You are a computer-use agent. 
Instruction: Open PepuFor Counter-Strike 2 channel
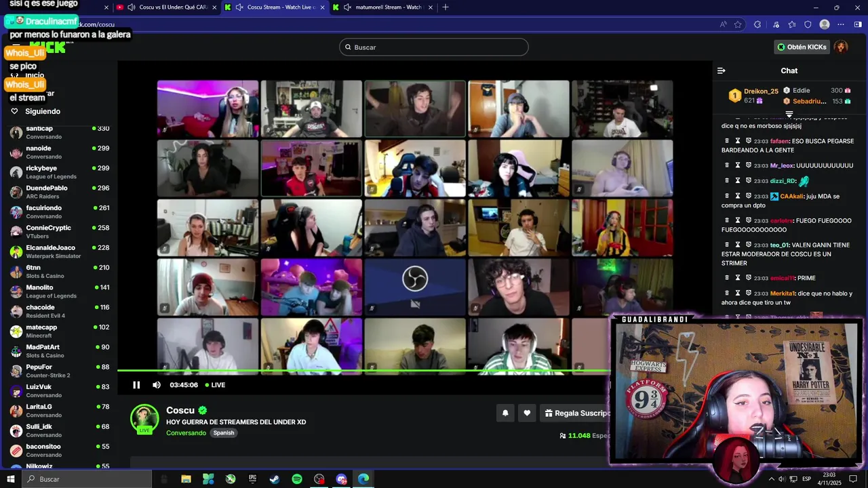coord(59,371)
